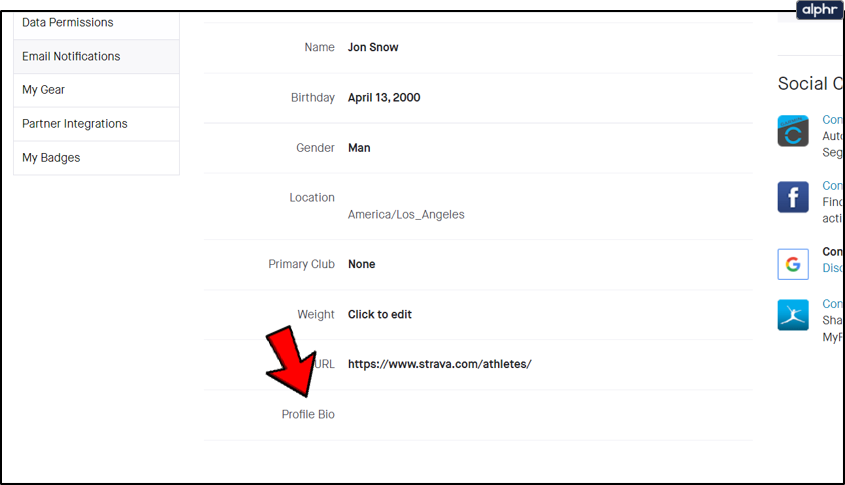This screenshot has width=845, height=485.
Task: Select Partner Integrations in sidebar
Action: (75, 124)
